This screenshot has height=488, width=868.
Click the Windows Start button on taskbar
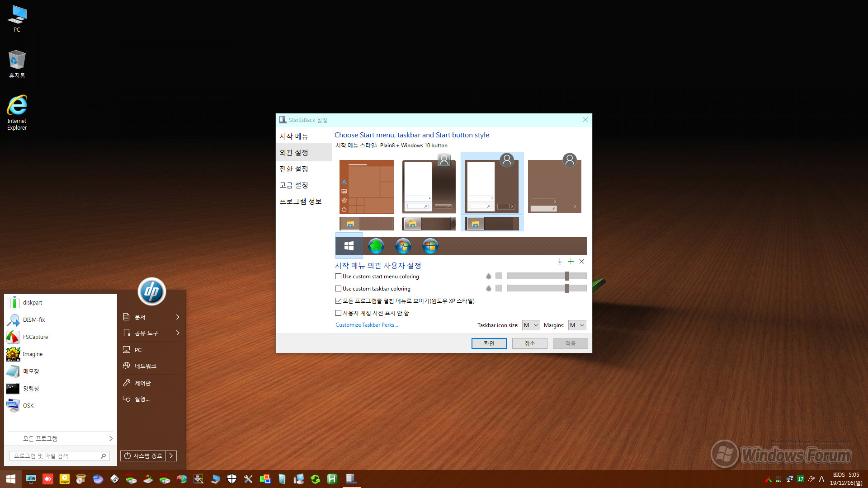coord(11,479)
